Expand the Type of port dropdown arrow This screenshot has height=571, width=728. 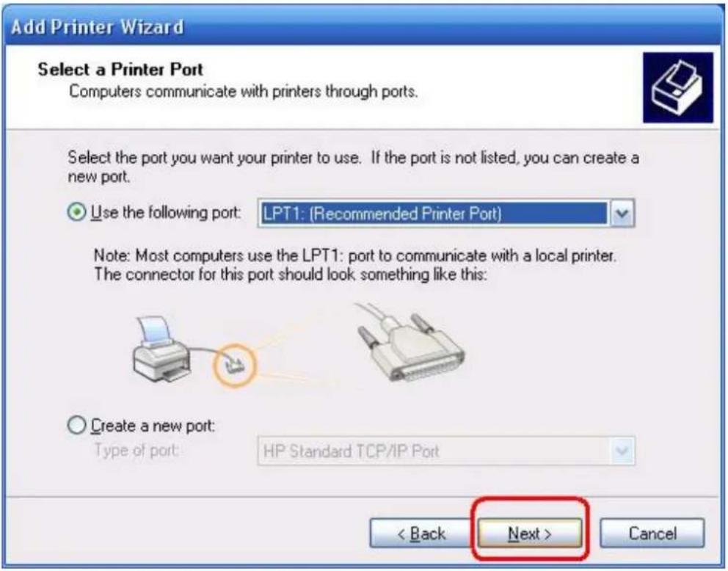[622, 451]
